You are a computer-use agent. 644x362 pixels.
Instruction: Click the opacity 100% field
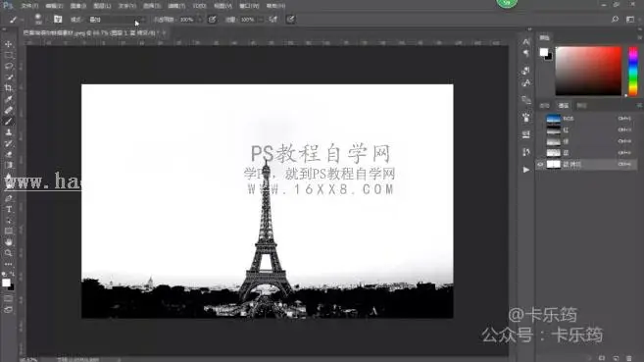[x=186, y=20]
